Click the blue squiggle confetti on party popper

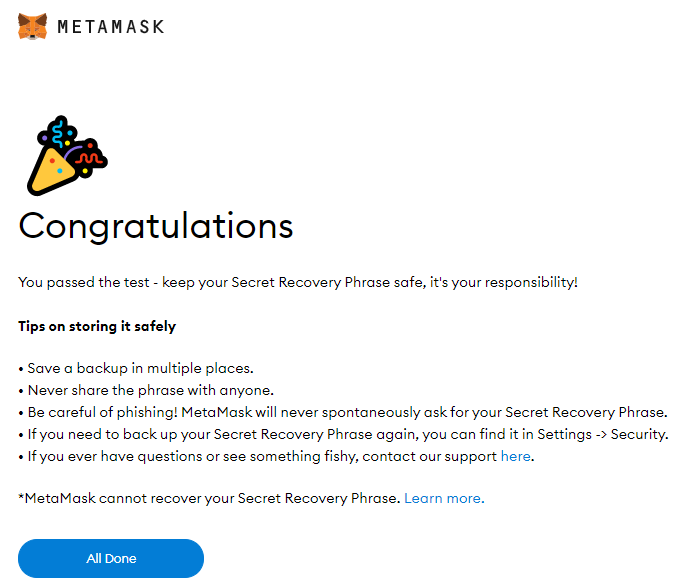coord(58,133)
